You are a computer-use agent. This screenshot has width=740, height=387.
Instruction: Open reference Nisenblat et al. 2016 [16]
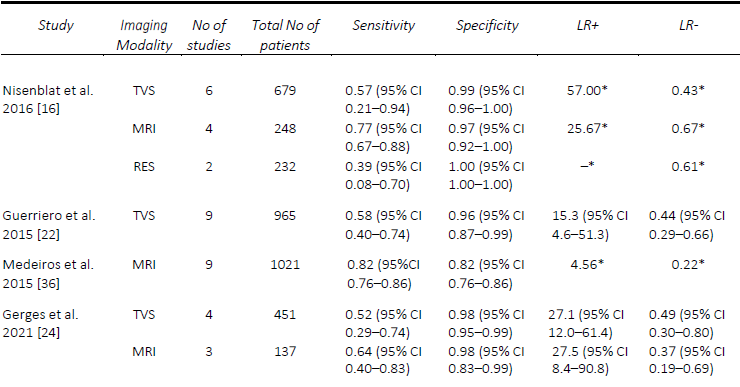tap(48, 99)
